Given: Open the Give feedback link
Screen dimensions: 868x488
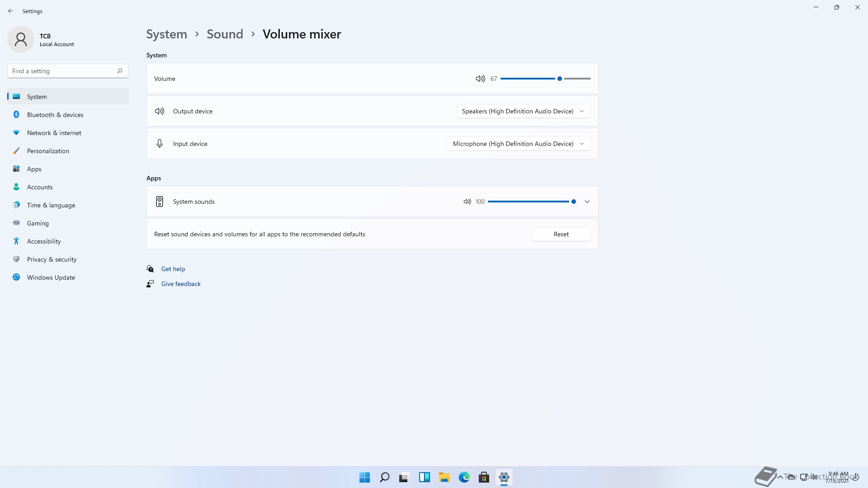Looking at the screenshot, I should click(180, 284).
